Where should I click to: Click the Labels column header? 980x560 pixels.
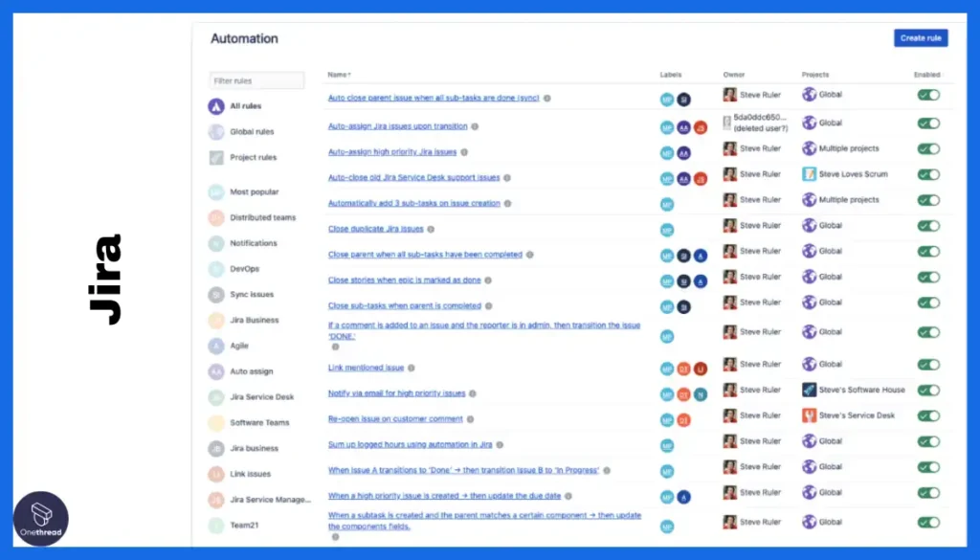671,75
